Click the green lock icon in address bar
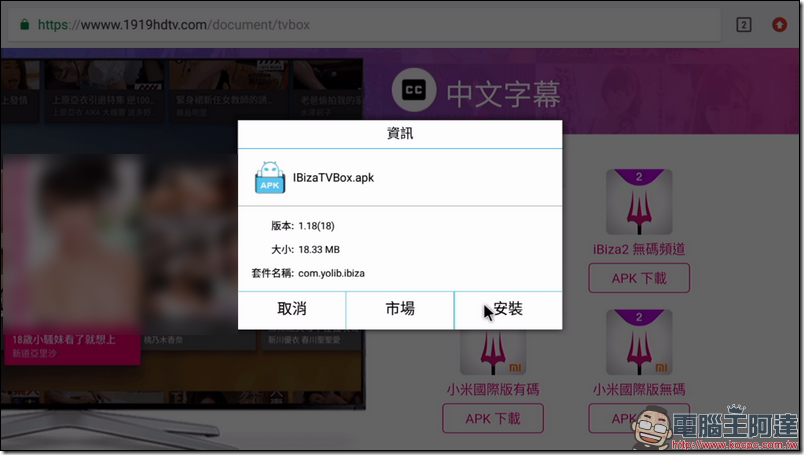 (x=25, y=24)
